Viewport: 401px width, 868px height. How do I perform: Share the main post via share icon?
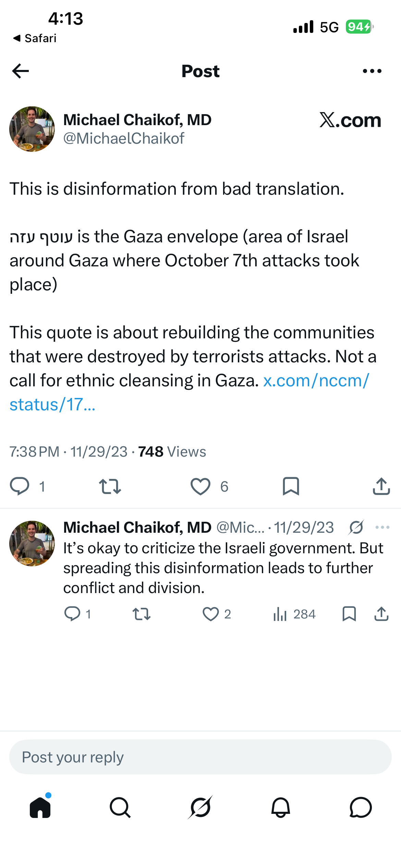pos(381,486)
